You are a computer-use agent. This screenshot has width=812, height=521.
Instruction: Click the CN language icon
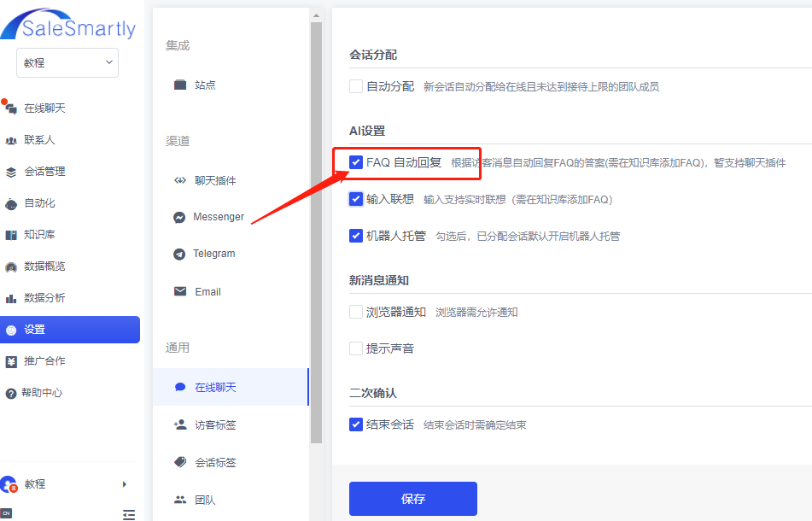(6, 513)
